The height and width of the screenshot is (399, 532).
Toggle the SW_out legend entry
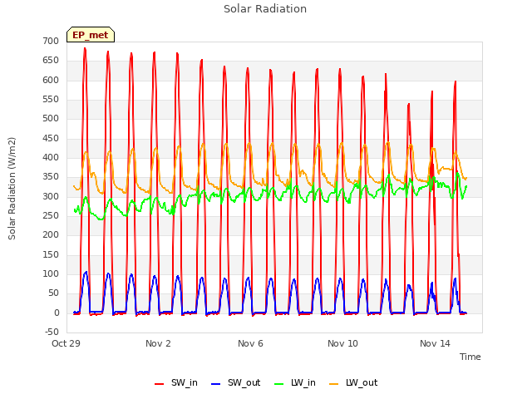tap(235, 382)
